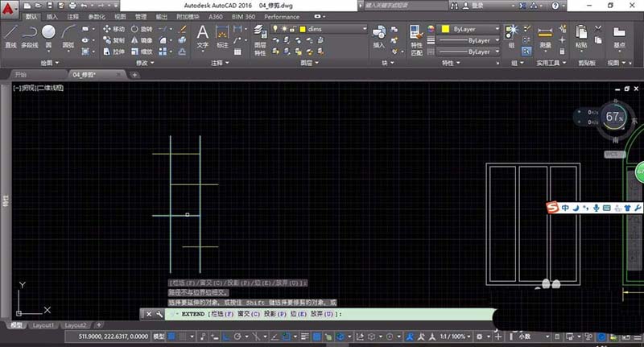Select the Line (直线) drawing tool
The image size is (644, 347).
(11, 34)
